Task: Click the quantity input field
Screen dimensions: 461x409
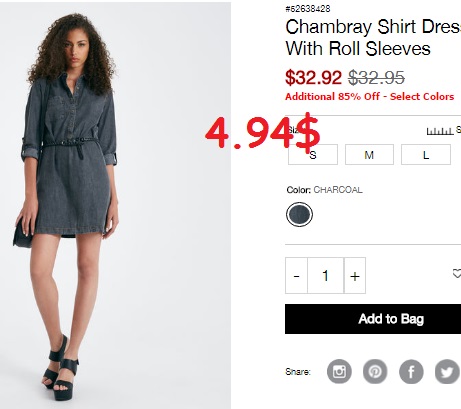Action: click(x=325, y=276)
